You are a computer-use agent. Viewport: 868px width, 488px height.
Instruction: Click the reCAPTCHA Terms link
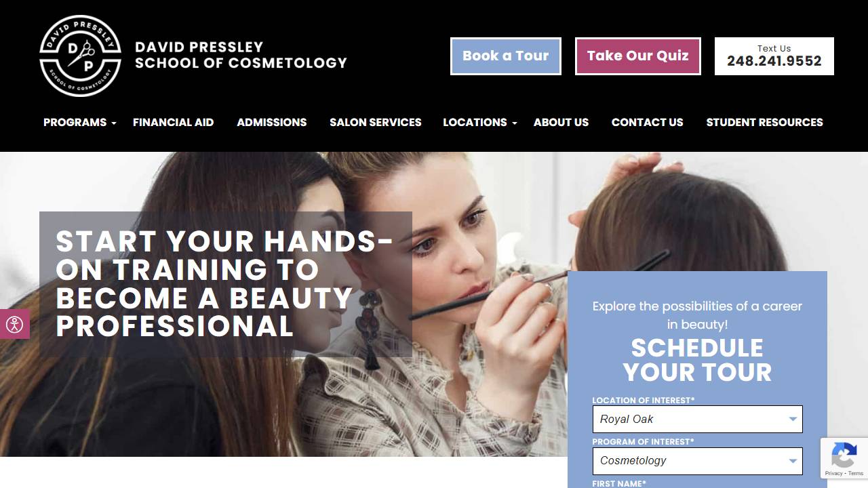point(856,473)
